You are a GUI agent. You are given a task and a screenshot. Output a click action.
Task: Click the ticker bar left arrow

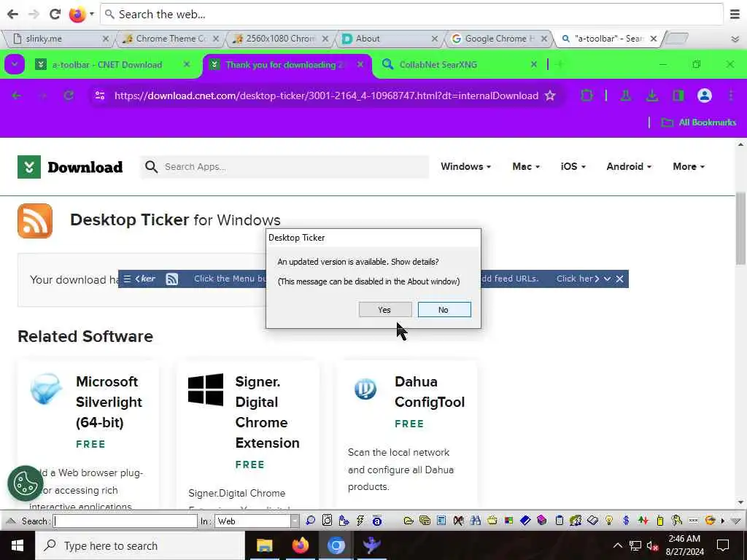point(137,279)
